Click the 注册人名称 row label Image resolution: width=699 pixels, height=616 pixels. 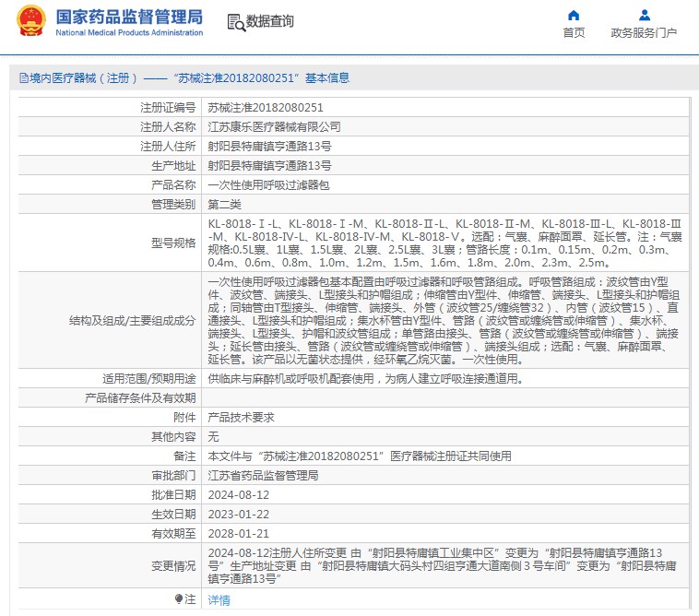coord(168,127)
